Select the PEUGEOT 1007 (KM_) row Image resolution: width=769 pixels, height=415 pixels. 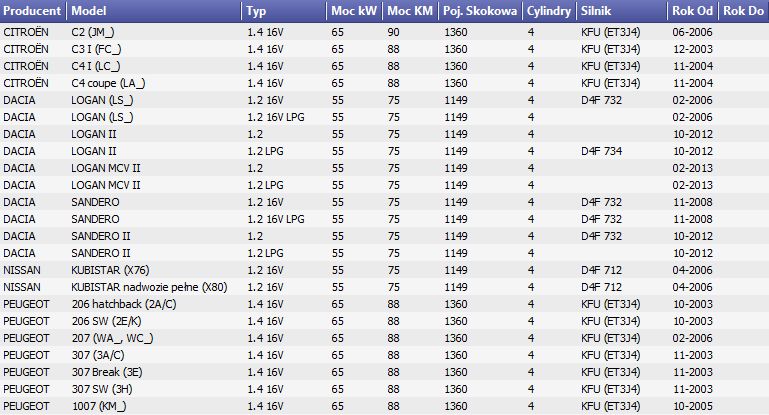[384, 406]
